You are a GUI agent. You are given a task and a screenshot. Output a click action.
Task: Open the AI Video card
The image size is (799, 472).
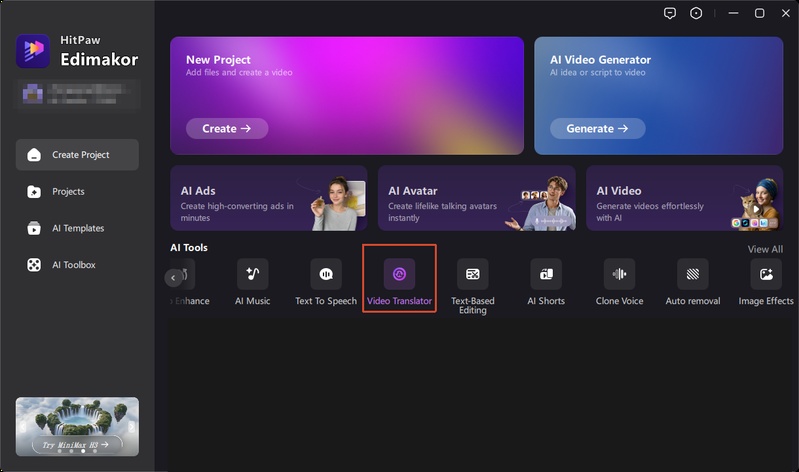tap(684, 198)
